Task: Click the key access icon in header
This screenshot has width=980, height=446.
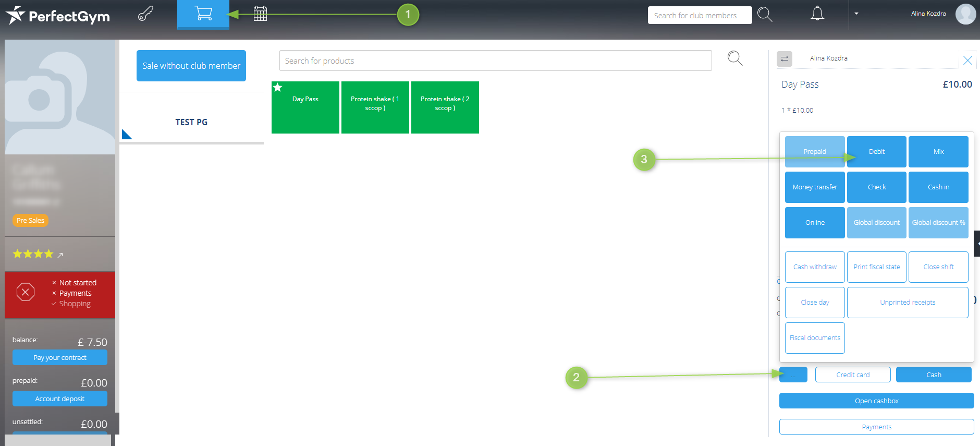Action: coord(145,14)
